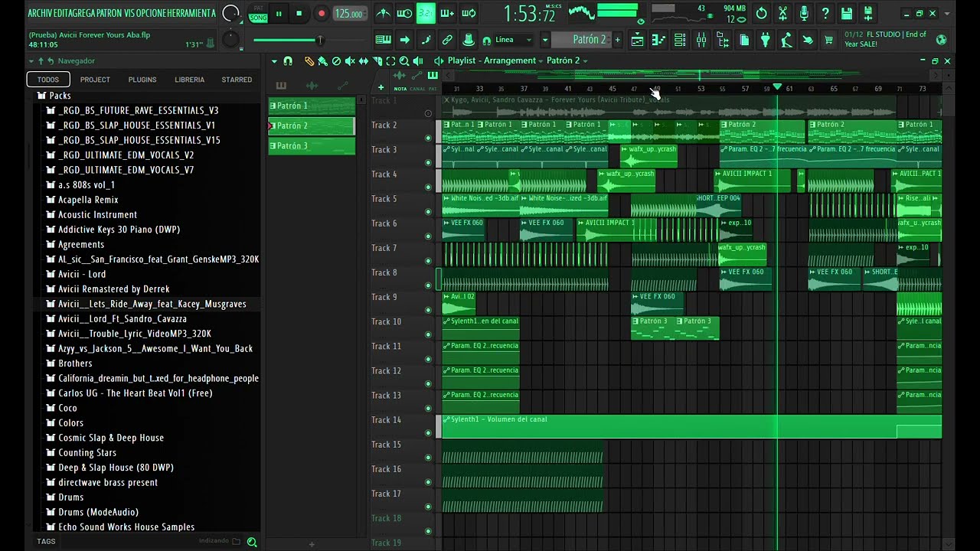Click the floppy disk save icon
The width and height of the screenshot is (980, 551).
pos(847,13)
